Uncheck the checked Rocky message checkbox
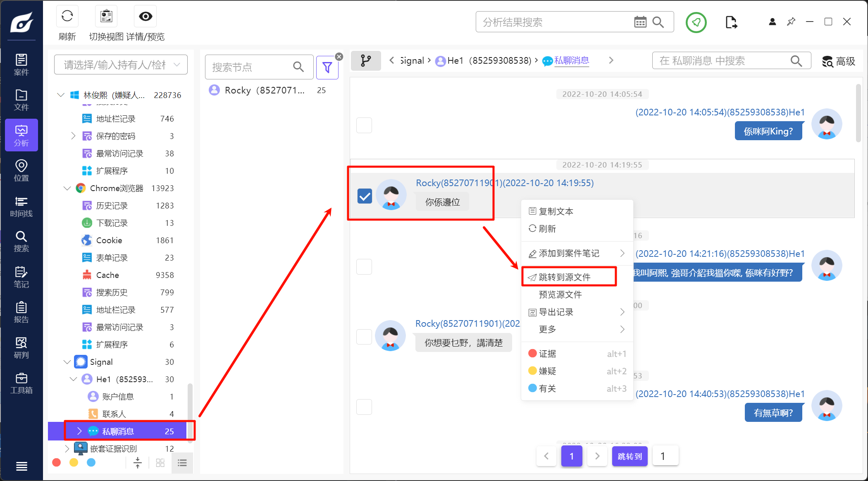This screenshot has height=481, width=868. click(x=365, y=196)
